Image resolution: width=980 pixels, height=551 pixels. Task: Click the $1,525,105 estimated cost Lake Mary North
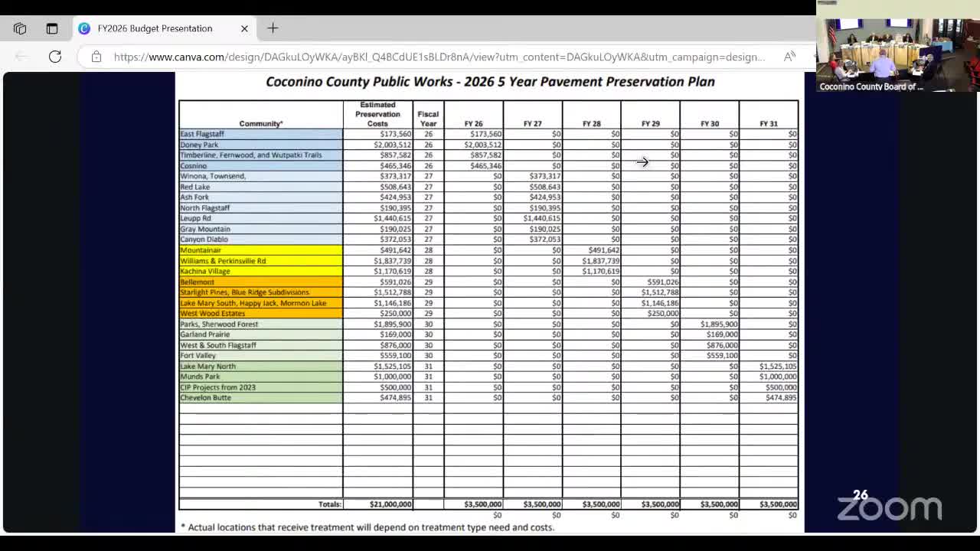coord(393,366)
